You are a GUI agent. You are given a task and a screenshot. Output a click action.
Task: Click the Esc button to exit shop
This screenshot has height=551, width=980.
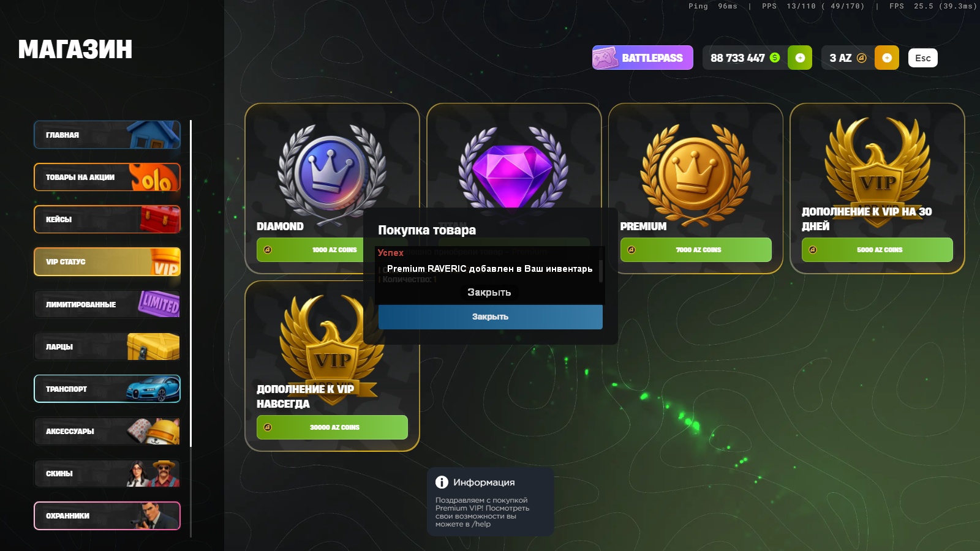click(923, 58)
